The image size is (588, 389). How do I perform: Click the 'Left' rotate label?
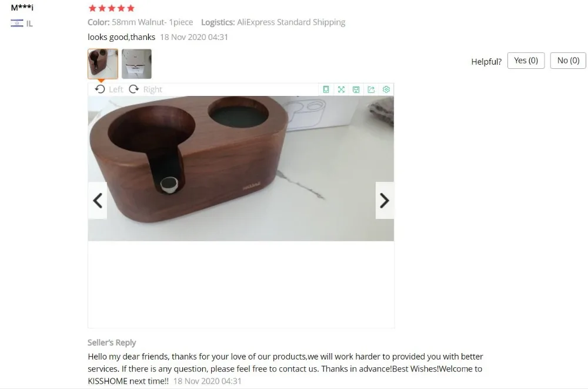pos(116,89)
